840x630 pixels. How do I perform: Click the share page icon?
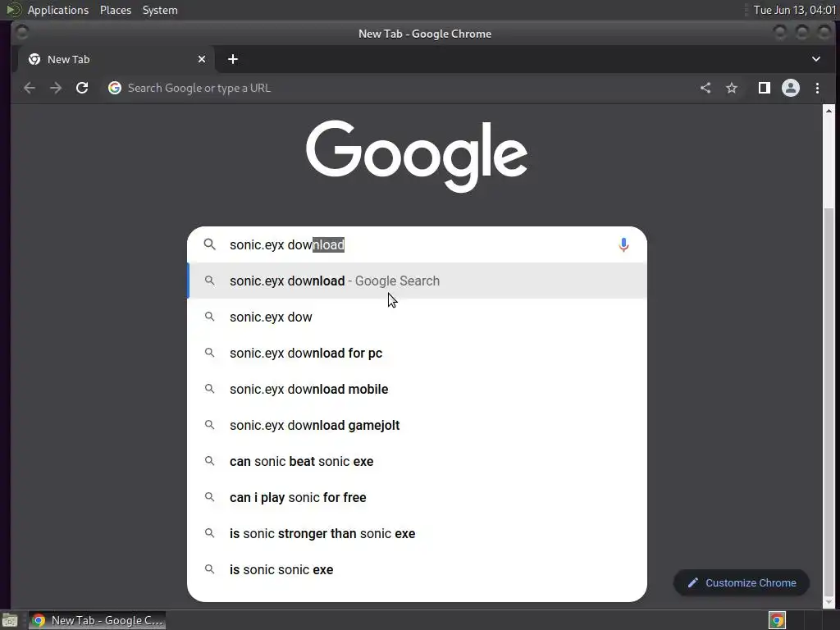(705, 88)
